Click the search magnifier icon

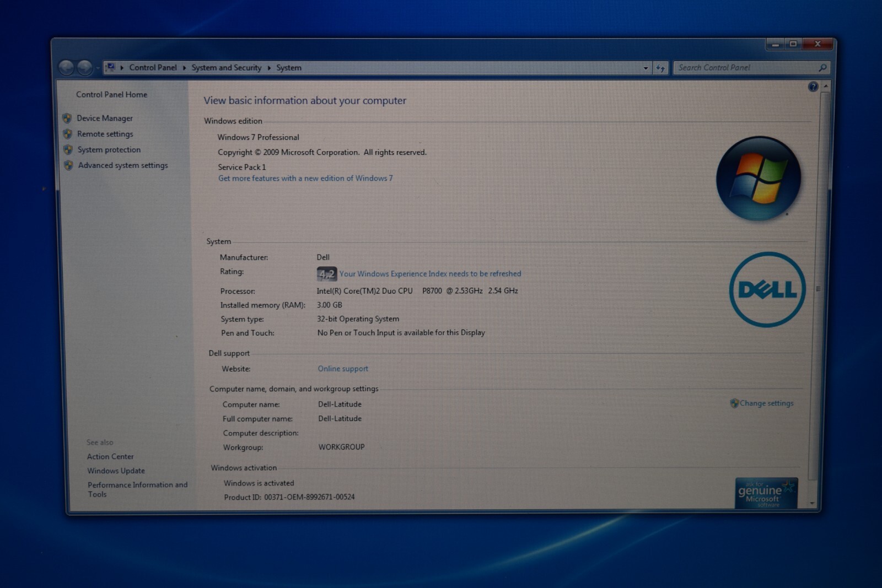pos(822,68)
